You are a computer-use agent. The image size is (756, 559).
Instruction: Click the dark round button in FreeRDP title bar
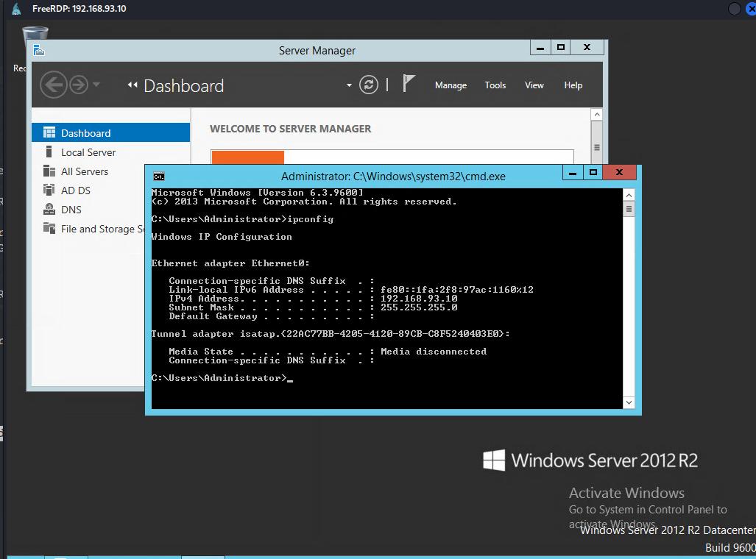pyautogui.click(x=734, y=9)
